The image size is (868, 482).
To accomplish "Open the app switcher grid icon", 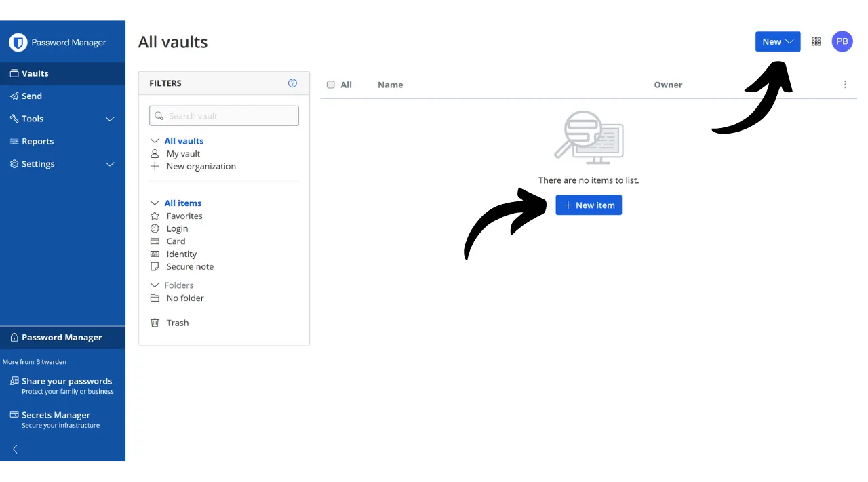I will [x=816, y=41].
